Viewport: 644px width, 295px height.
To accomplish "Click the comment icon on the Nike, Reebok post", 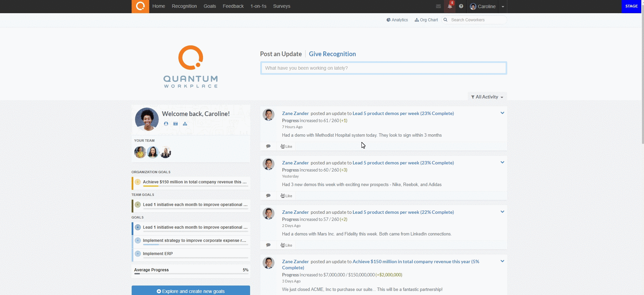I will click(268, 196).
